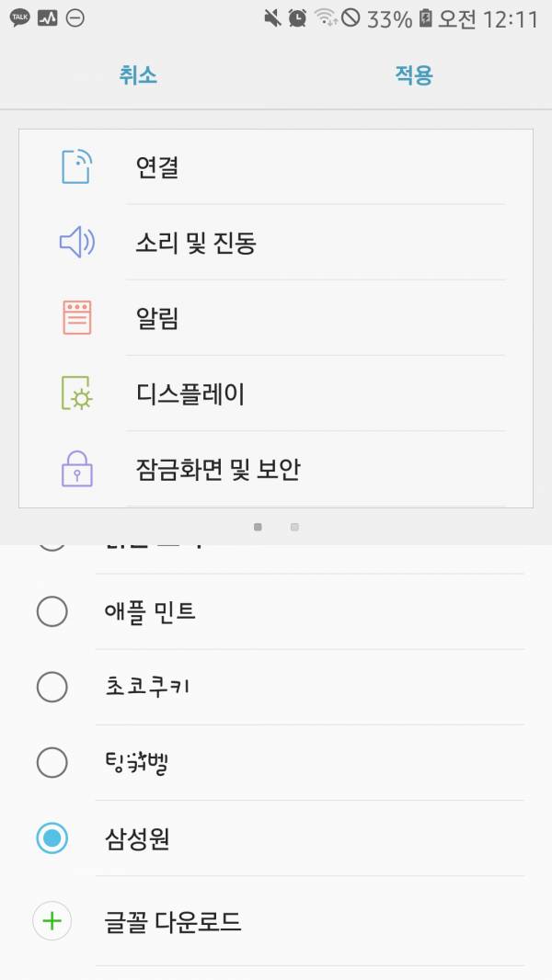Tap the KakaoTalk notification icon in status bar
Image resolution: width=552 pixels, height=980 pixels.
tap(19, 18)
